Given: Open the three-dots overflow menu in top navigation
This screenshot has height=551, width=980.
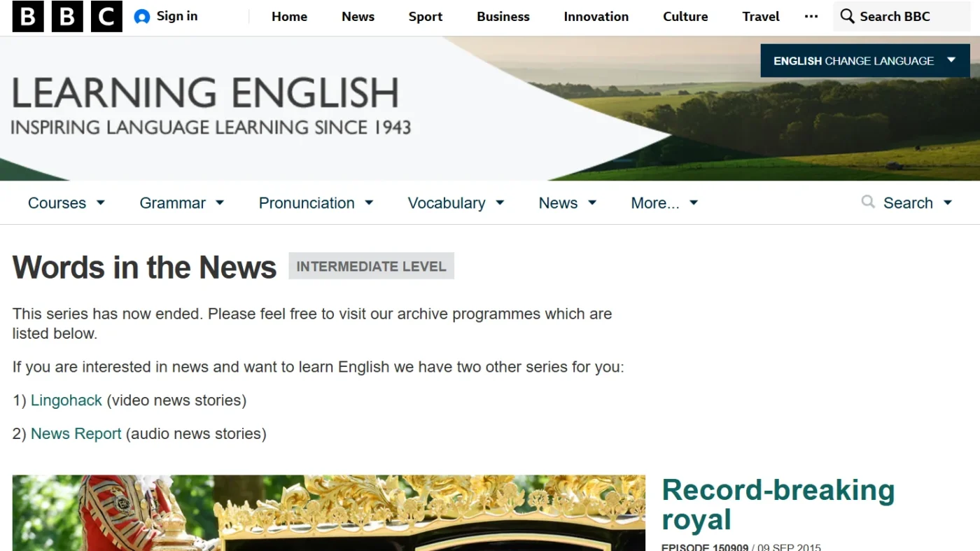Looking at the screenshot, I should (x=811, y=16).
